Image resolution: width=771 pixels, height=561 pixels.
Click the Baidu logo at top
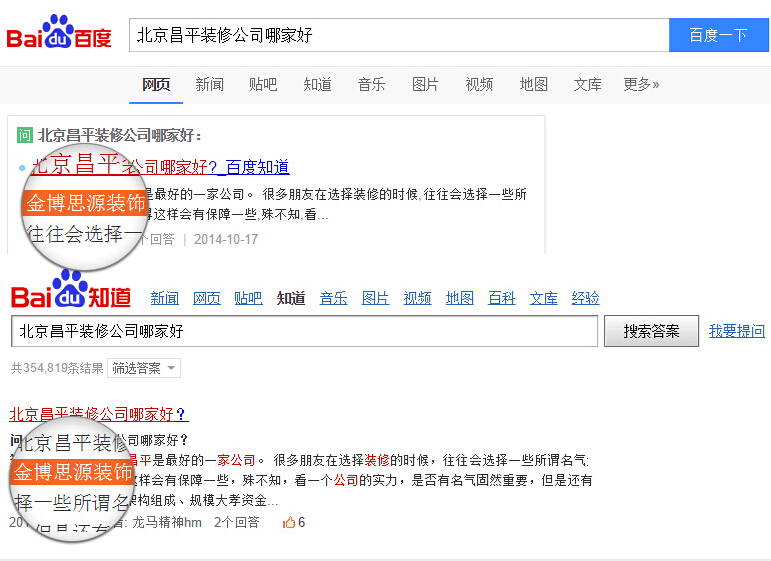(59, 32)
